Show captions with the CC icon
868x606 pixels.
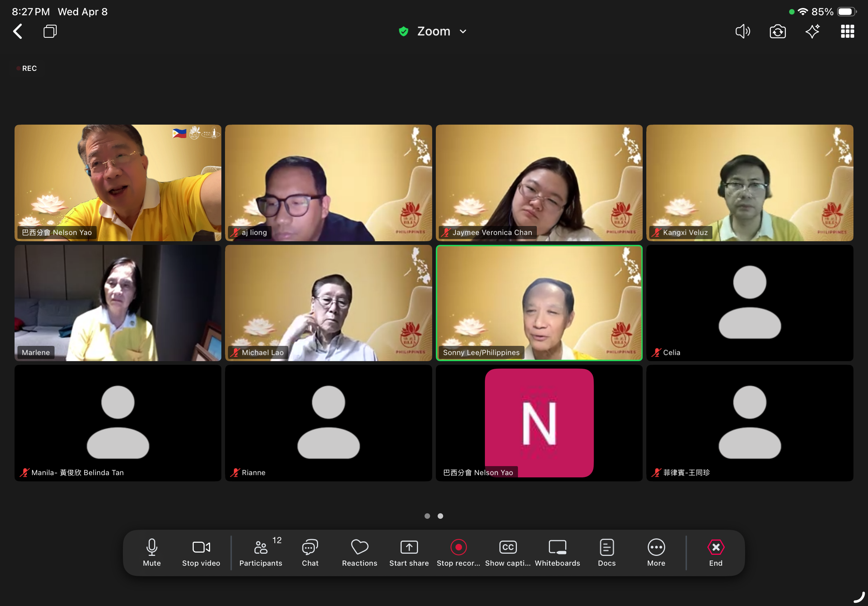(508, 552)
